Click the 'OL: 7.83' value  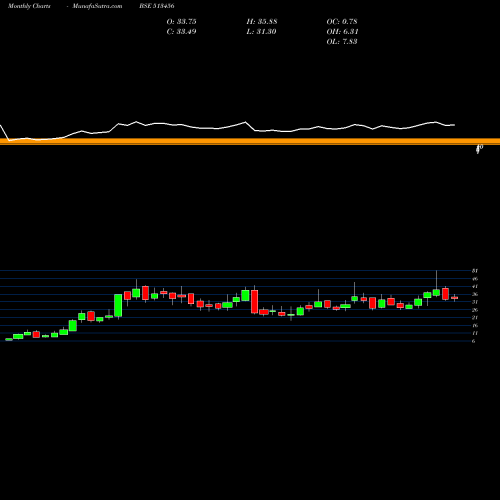(342, 41)
